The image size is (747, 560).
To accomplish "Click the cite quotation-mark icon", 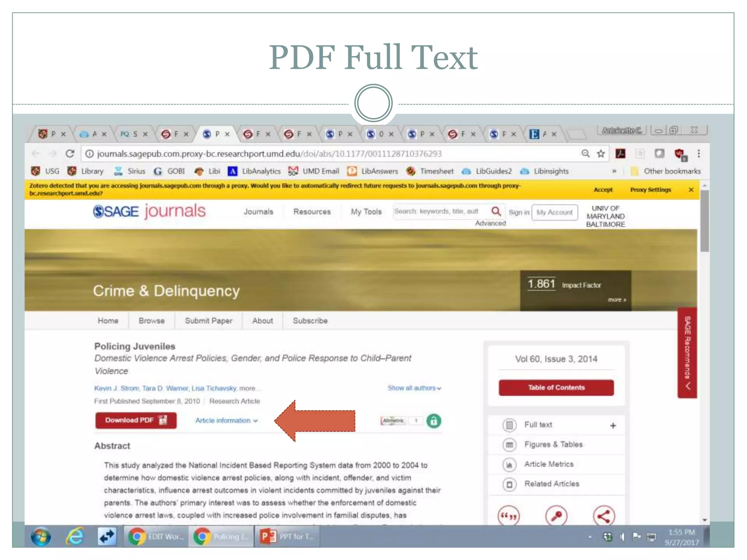I will click(x=508, y=516).
